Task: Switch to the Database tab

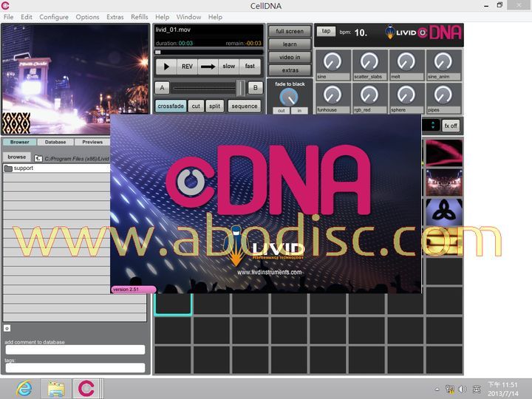Action: [x=55, y=142]
